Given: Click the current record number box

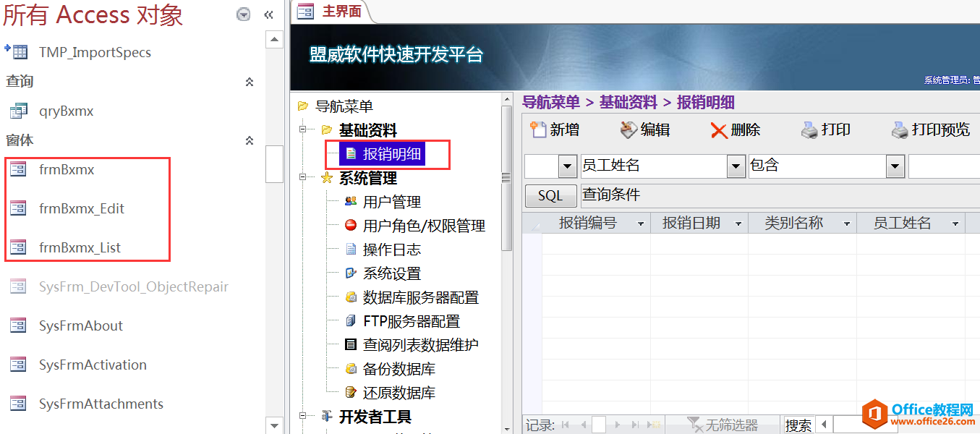Looking at the screenshot, I should coord(598,425).
